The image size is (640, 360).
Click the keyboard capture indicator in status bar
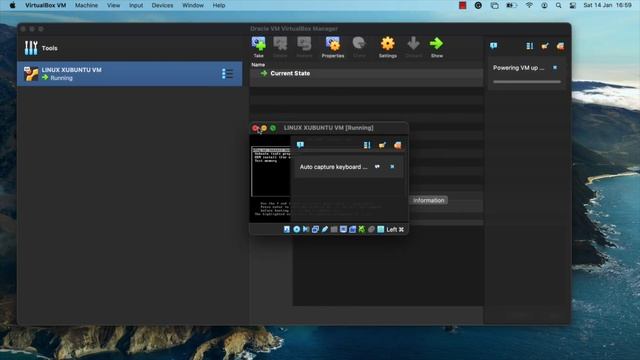381,229
